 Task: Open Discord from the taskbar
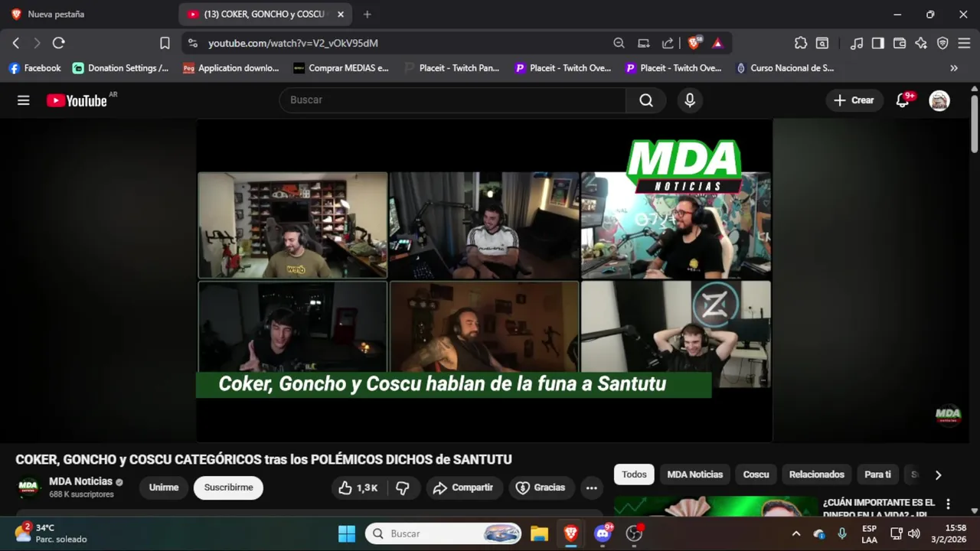click(x=603, y=533)
